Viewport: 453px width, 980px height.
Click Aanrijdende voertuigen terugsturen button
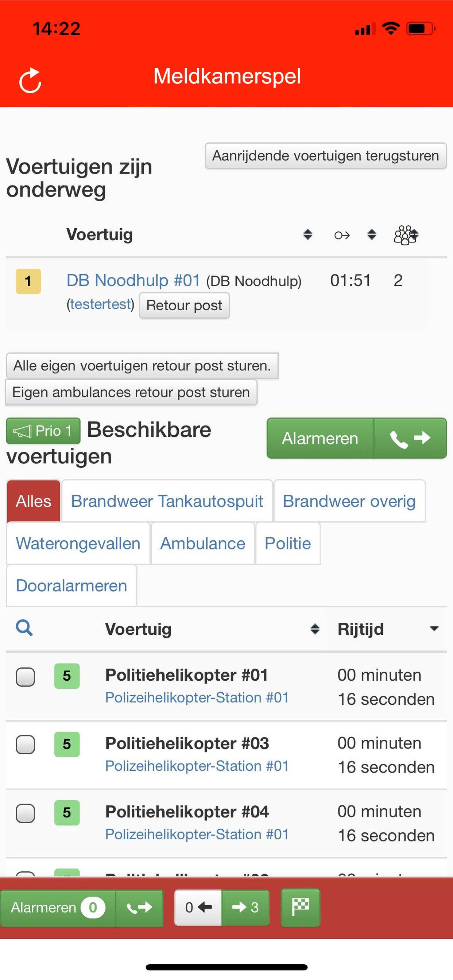(x=325, y=156)
